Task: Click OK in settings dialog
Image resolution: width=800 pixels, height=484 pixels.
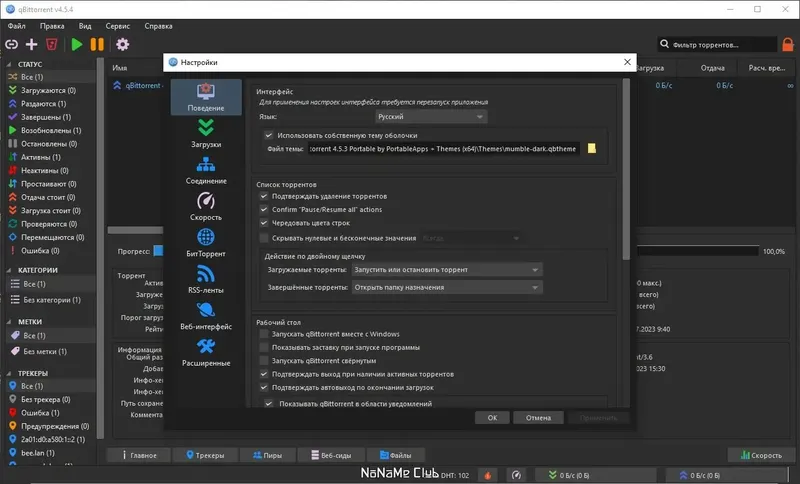Action: pos(492,418)
